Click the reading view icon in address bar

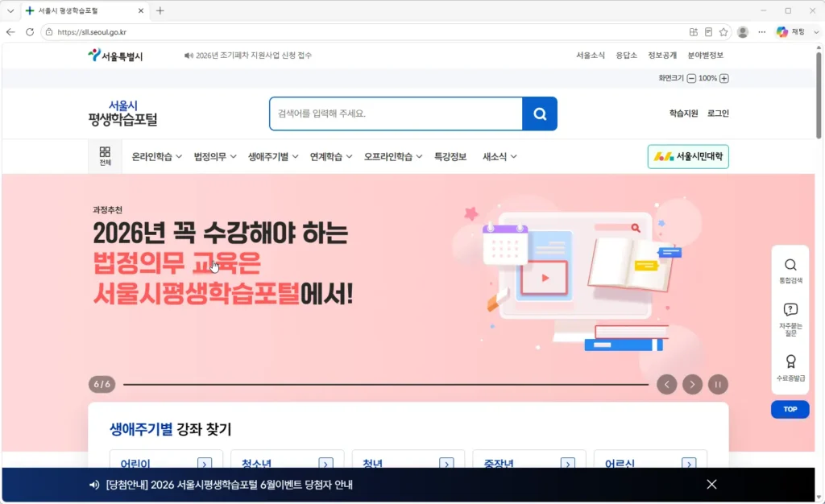pyautogui.click(x=708, y=32)
